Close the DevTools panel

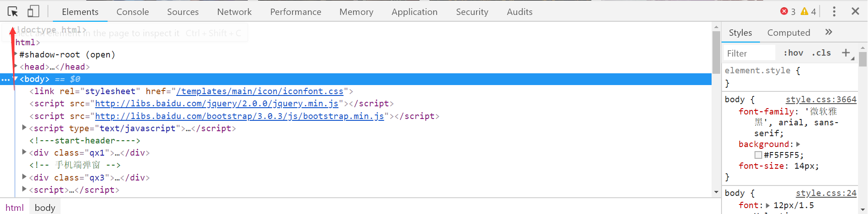(x=855, y=11)
